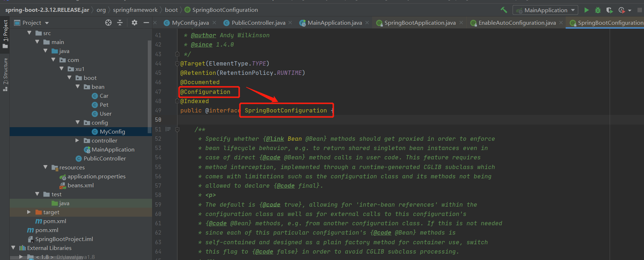Click @Configuration annotation on line 47
Image resolution: width=644 pixels, height=260 pixels.
coord(205,92)
